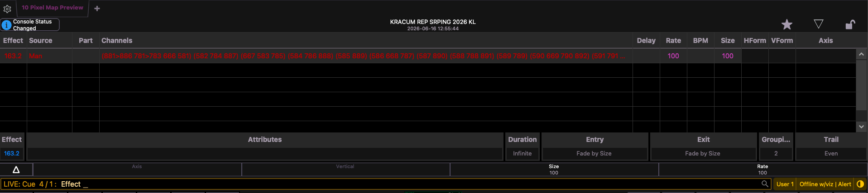Click the Console Status info icon
The image size is (868, 193).
6,25
